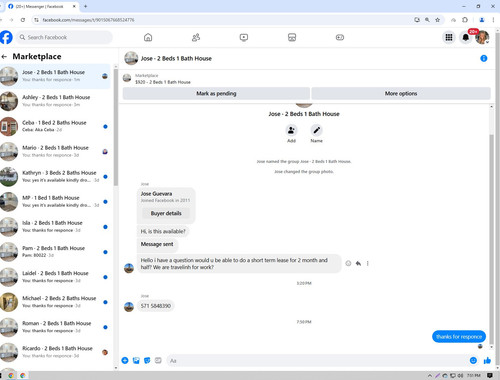Click the Name pencil icon

point(316,130)
